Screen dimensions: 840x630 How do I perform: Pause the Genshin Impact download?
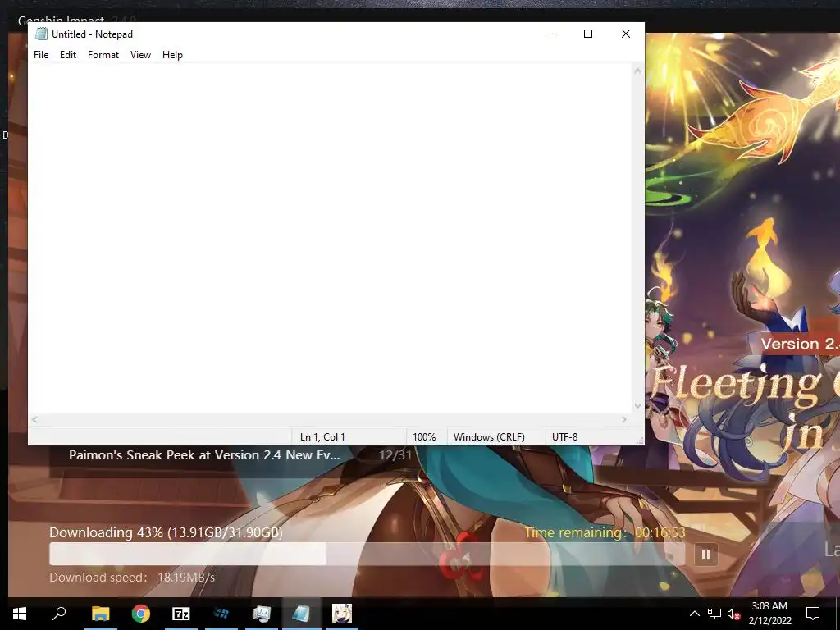click(706, 555)
